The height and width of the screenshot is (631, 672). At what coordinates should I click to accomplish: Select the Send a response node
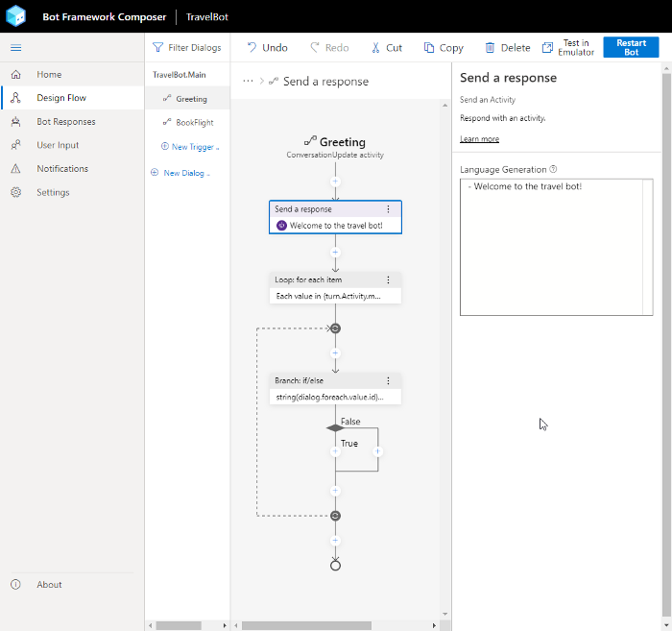335,217
